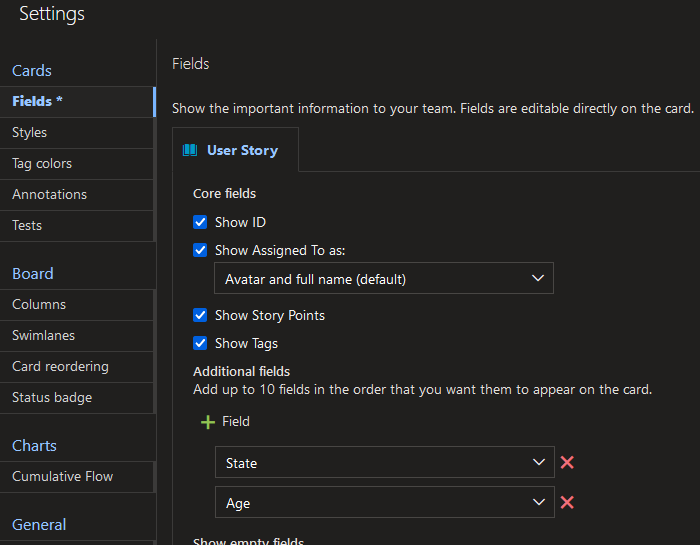Viewport: 700px width, 545px height.
Task: Click the Field add button label
Action: (x=236, y=421)
